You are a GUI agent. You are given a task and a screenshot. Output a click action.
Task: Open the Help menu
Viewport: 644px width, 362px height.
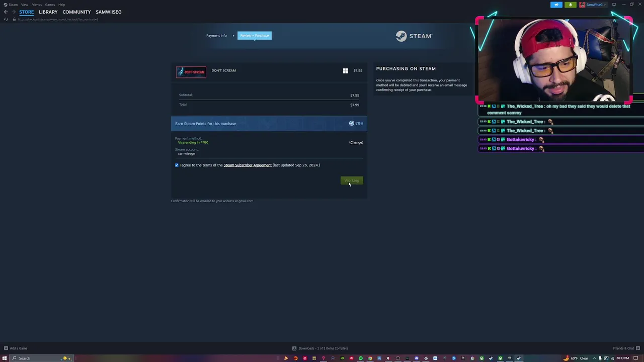click(61, 5)
